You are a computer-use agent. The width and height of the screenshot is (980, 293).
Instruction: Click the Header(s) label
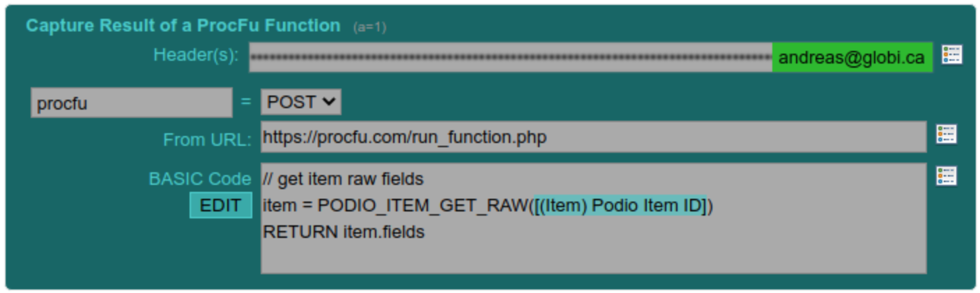tap(196, 55)
